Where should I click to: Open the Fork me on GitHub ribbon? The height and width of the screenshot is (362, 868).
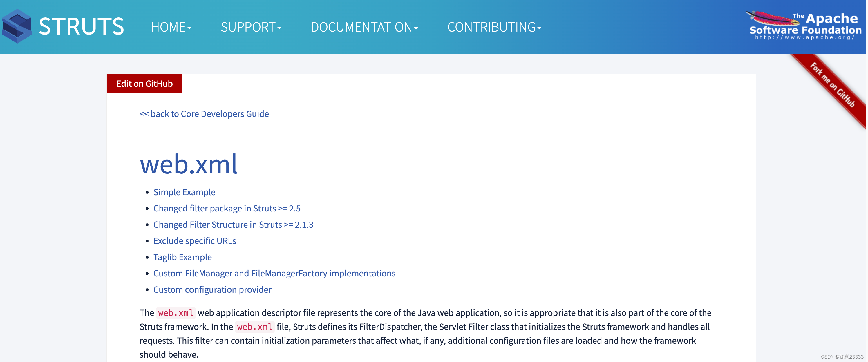832,85
